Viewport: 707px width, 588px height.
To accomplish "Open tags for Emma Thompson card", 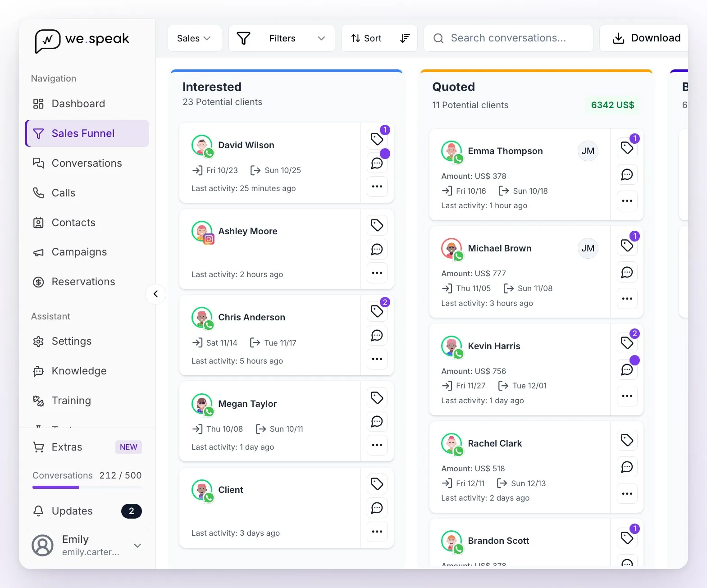I will coord(627,147).
